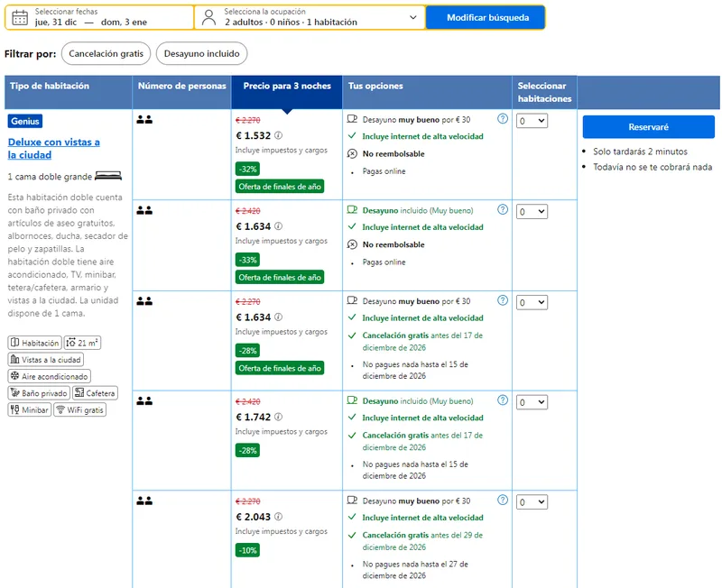Open the room quantity dropdown for the € 2.043 offer
The width and height of the screenshot is (722, 588).
pos(532,502)
